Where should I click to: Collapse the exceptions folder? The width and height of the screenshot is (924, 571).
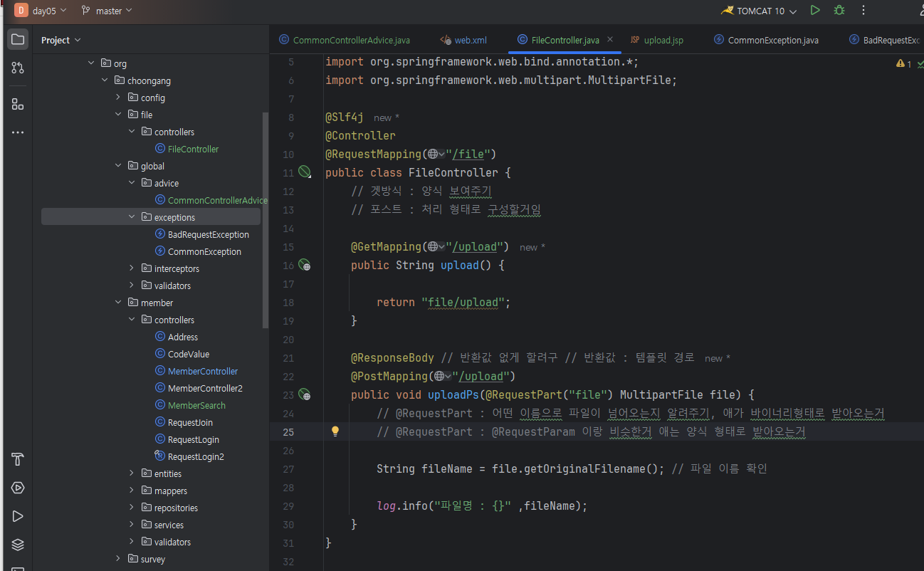[x=132, y=217]
